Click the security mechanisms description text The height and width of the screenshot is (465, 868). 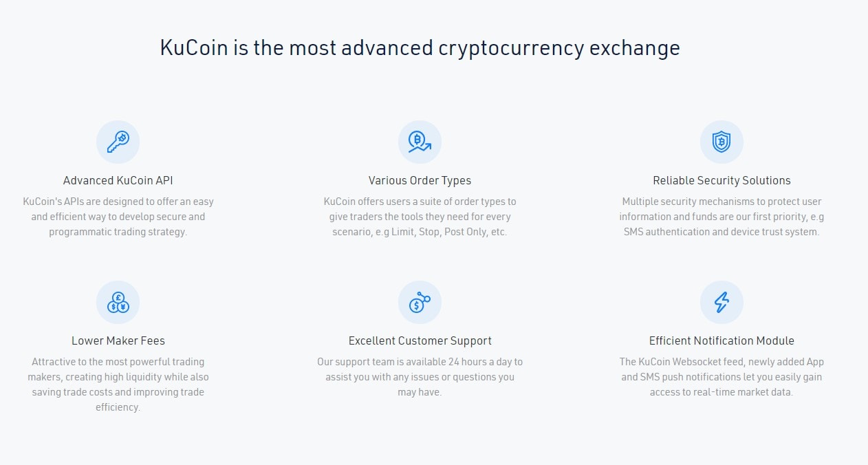[721, 217]
